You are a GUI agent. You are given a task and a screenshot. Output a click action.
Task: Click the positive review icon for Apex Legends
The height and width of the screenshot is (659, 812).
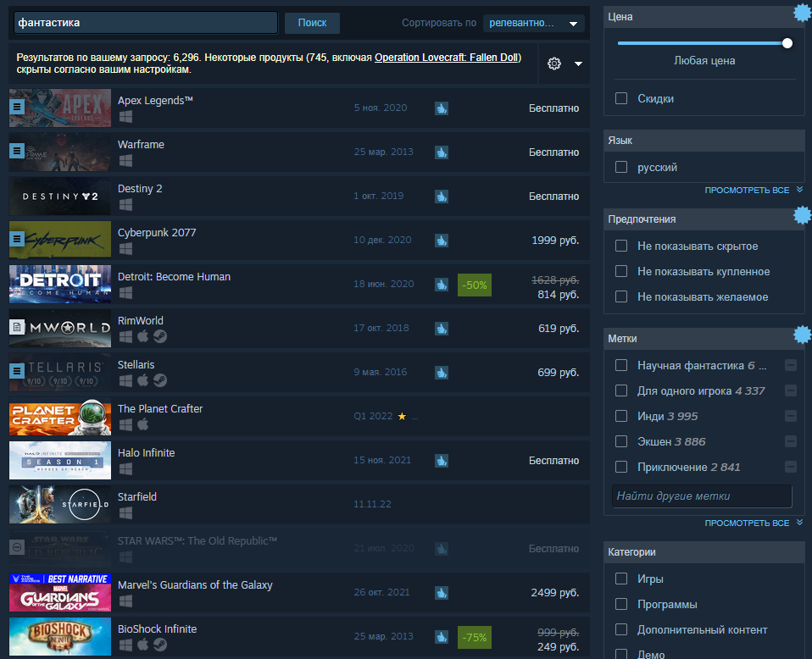coord(442,108)
